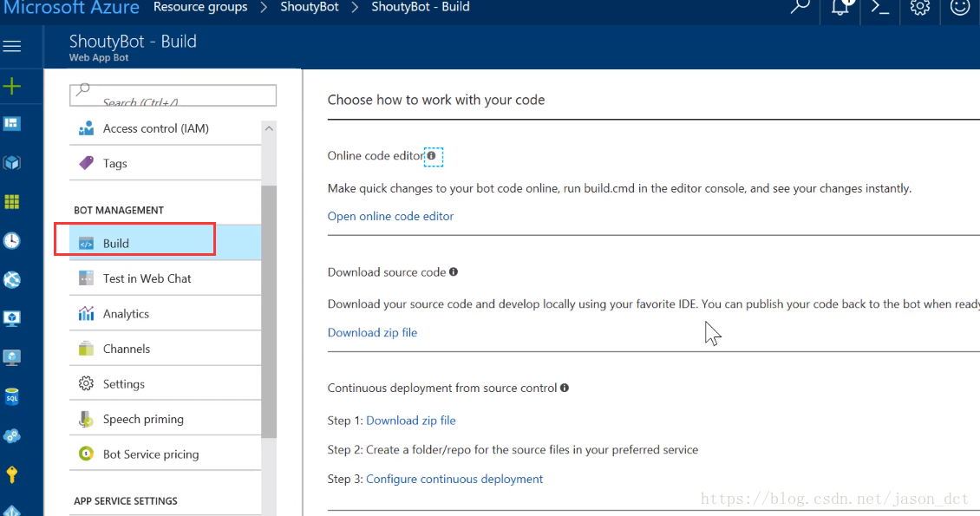980x516 pixels.
Task: Go to ShoutyBot breadcrumb
Action: pos(310,7)
